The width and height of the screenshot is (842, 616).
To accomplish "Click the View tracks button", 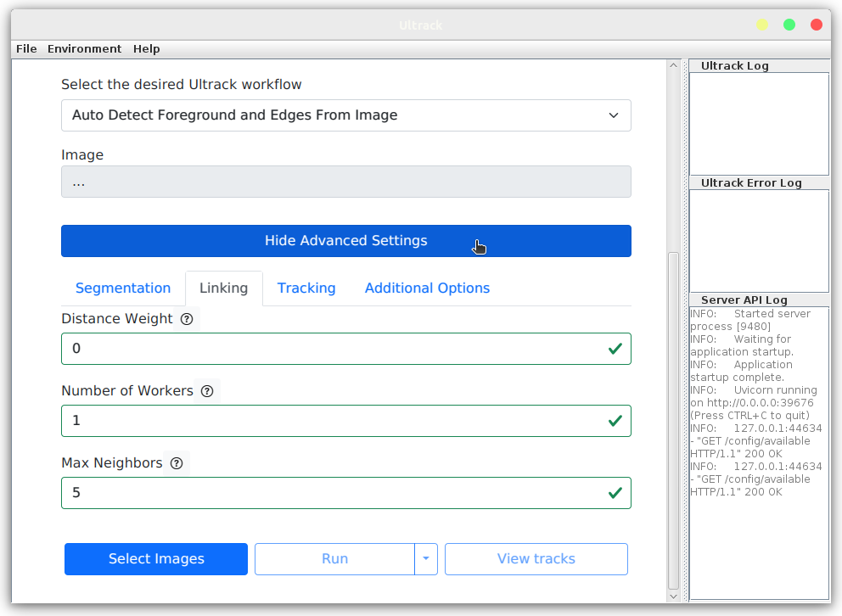I will pyautogui.click(x=536, y=558).
